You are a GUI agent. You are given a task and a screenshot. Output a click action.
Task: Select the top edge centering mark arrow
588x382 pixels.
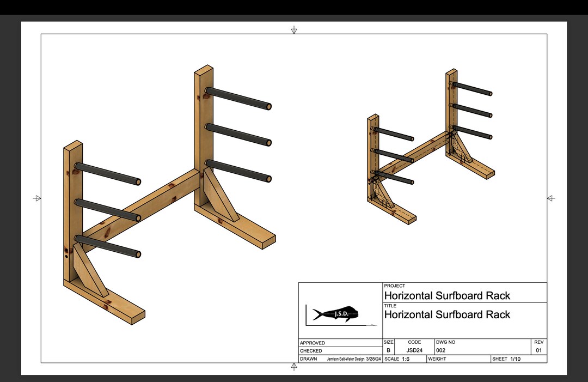coord(294,30)
